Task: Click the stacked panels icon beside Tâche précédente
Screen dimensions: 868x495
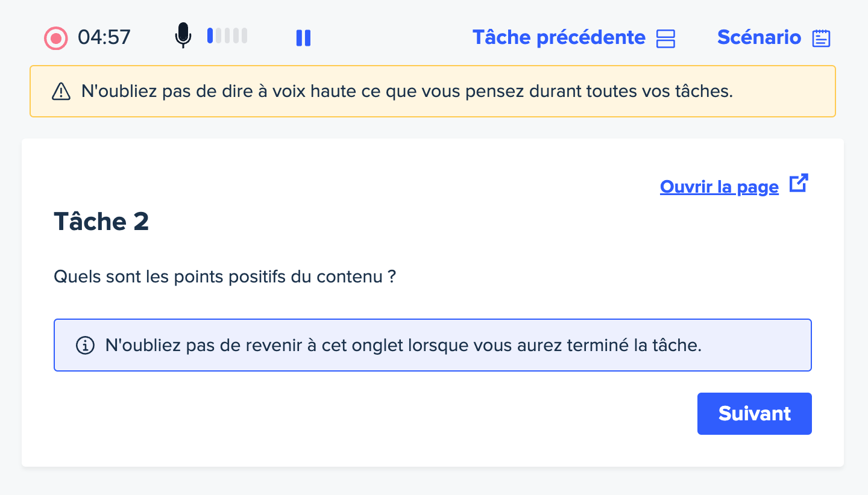Action: tap(665, 39)
